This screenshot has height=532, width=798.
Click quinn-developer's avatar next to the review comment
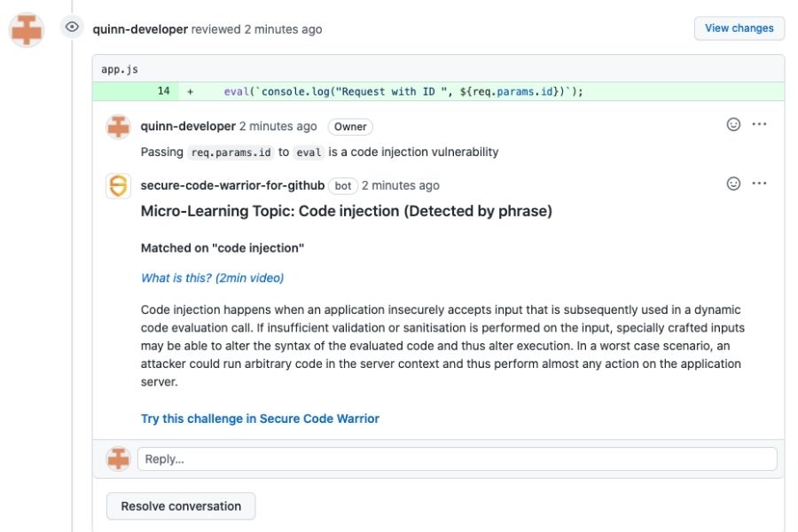tap(117, 127)
